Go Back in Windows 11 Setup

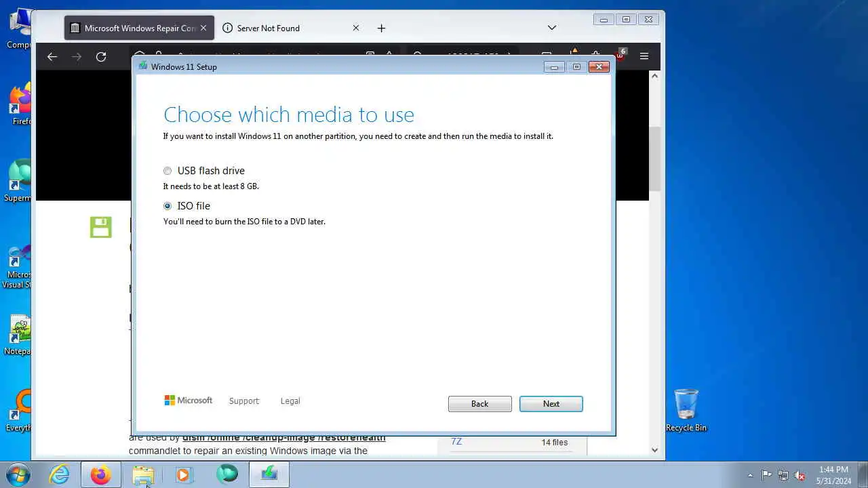[479, 404]
